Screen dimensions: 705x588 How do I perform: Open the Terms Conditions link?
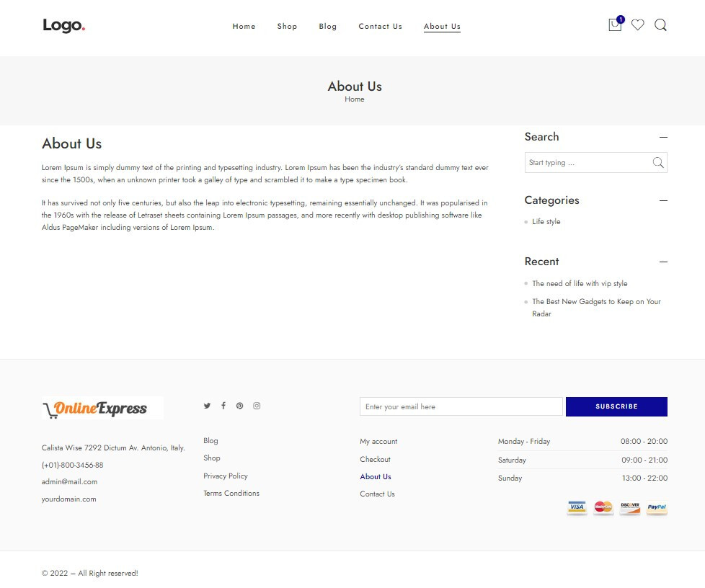(x=231, y=493)
